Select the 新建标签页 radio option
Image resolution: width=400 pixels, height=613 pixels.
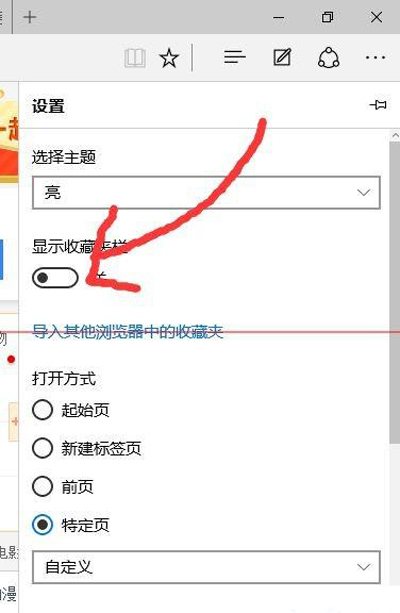pyautogui.click(x=42, y=448)
